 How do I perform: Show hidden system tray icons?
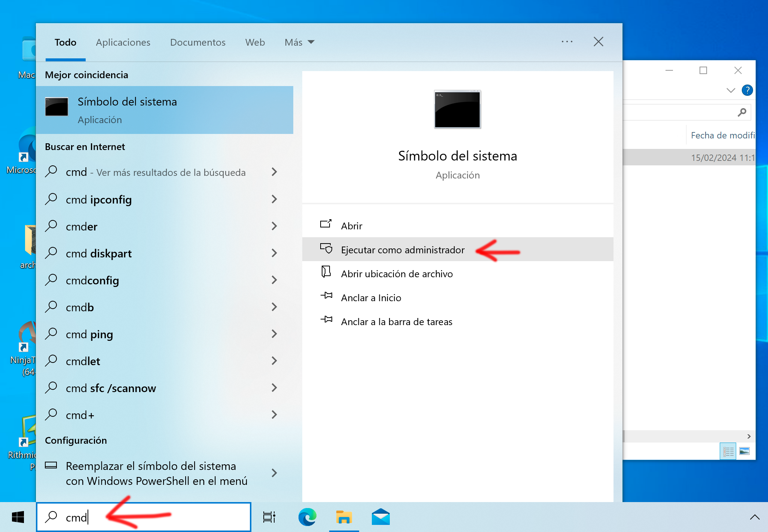point(755,517)
